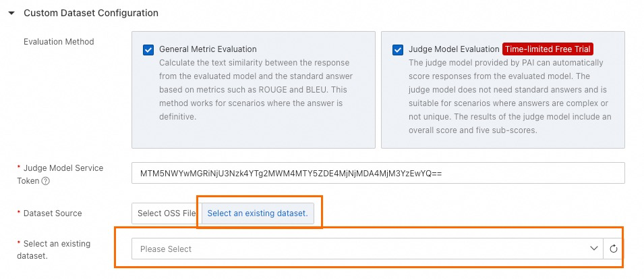This screenshot has height=279, width=644.
Task: Click the Custom Dataset Configuration heading text
Action: [x=91, y=13]
